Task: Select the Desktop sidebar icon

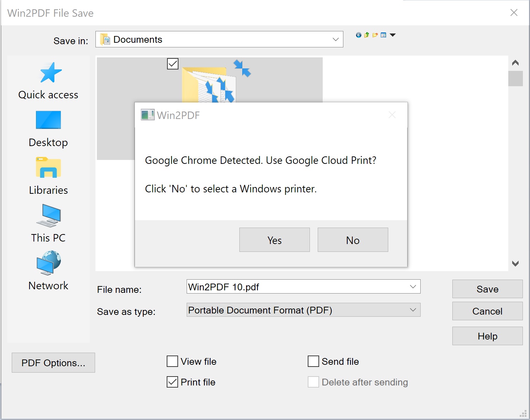Action: pos(48,128)
